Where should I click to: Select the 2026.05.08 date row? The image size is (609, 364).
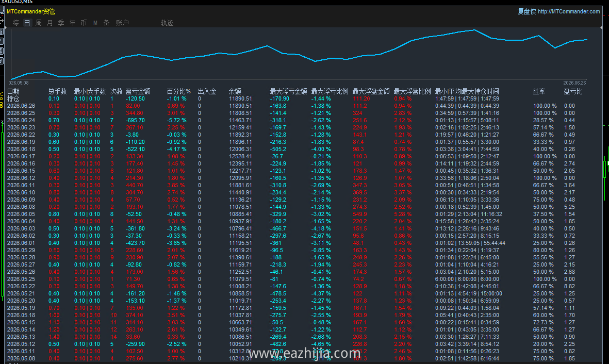21,358
